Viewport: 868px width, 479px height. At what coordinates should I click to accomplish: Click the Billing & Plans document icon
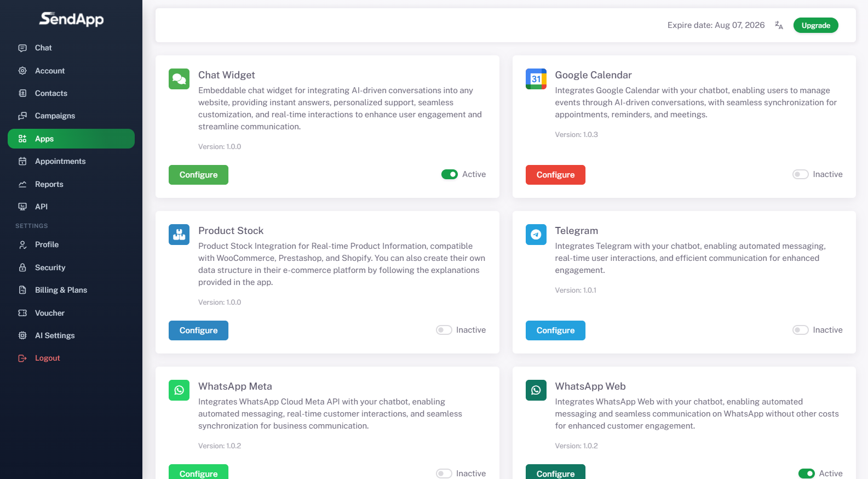click(x=22, y=290)
